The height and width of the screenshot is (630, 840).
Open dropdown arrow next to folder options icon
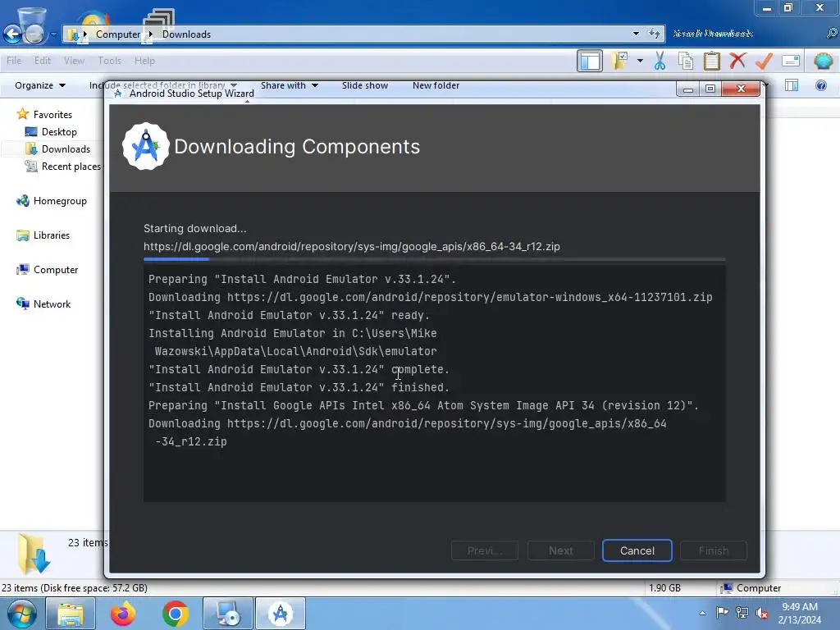click(640, 61)
